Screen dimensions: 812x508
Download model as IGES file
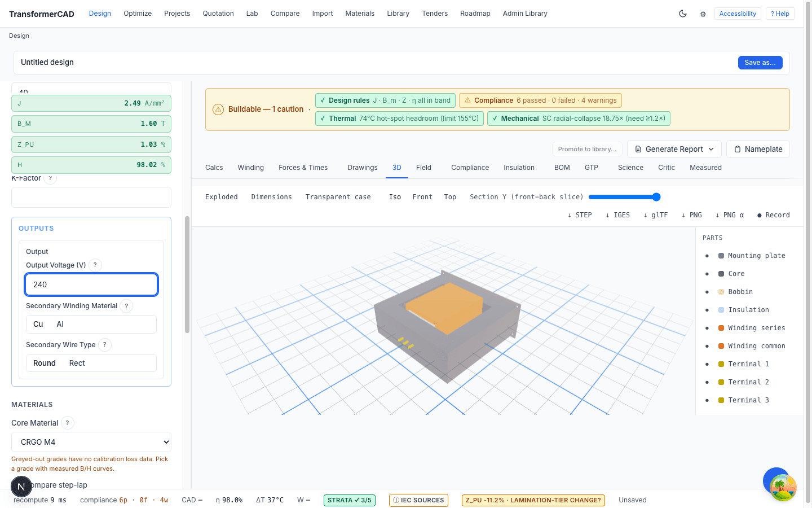coord(617,215)
